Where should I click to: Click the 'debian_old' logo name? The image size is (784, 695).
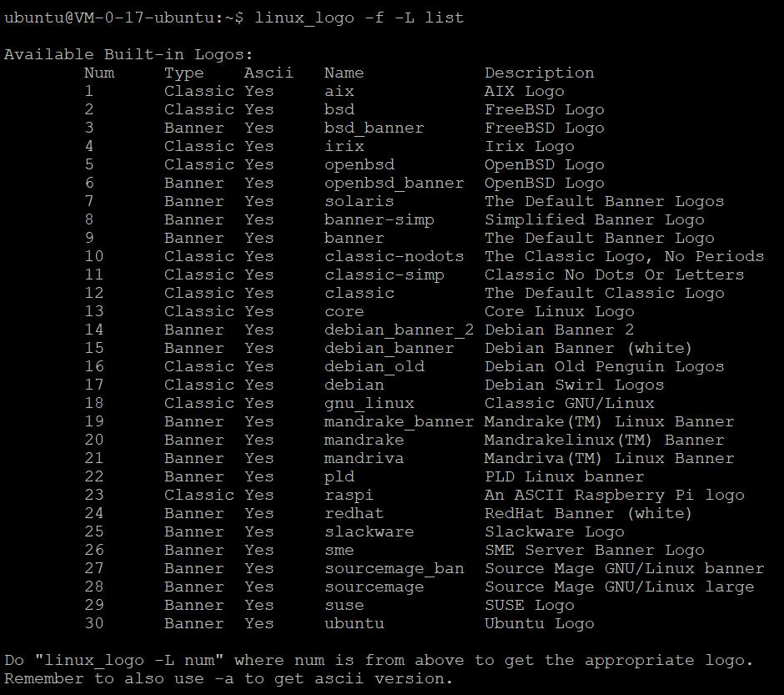tap(374, 366)
